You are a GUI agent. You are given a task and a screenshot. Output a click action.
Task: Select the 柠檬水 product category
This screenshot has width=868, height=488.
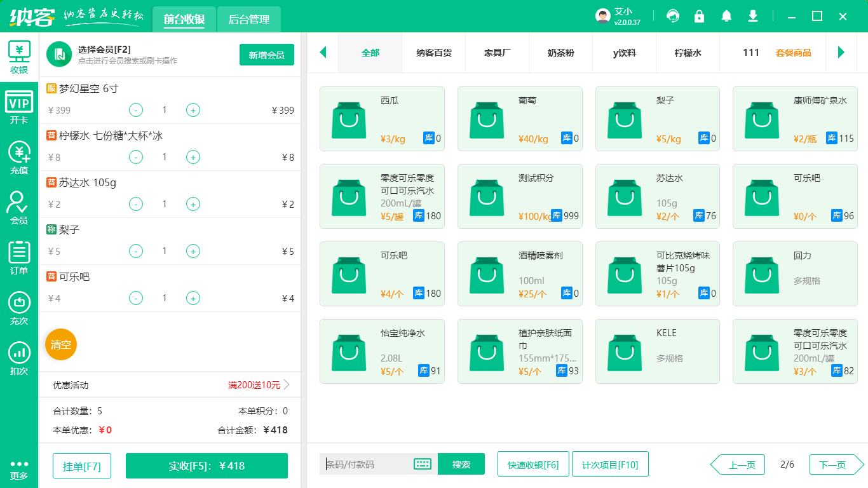(x=688, y=53)
